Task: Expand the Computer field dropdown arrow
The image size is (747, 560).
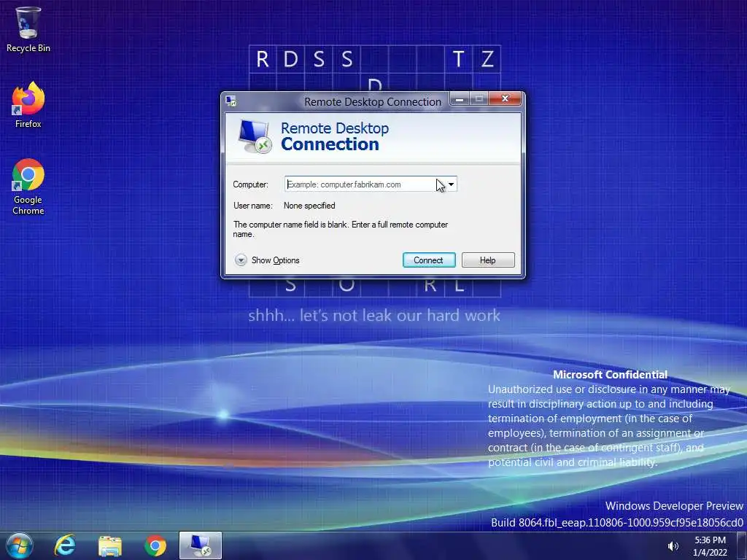Action: (x=451, y=184)
